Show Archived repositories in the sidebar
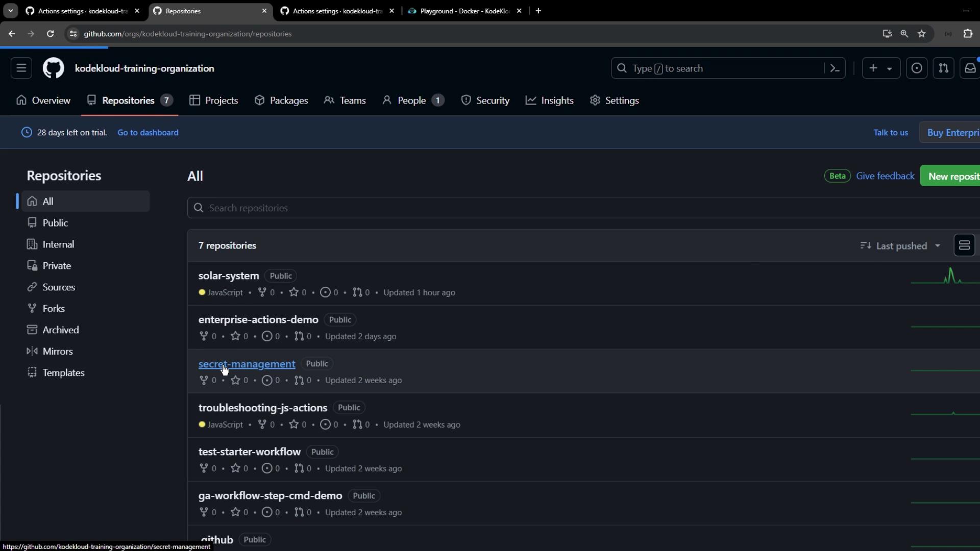The height and width of the screenshot is (551, 980). (x=60, y=330)
